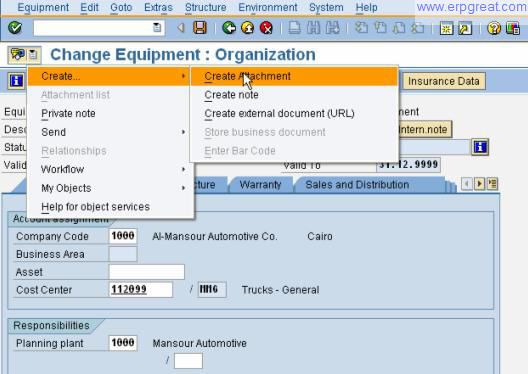Screen dimensions: 528x374
Task: Click the First Page icon
Action: pyautogui.click(x=361, y=28)
